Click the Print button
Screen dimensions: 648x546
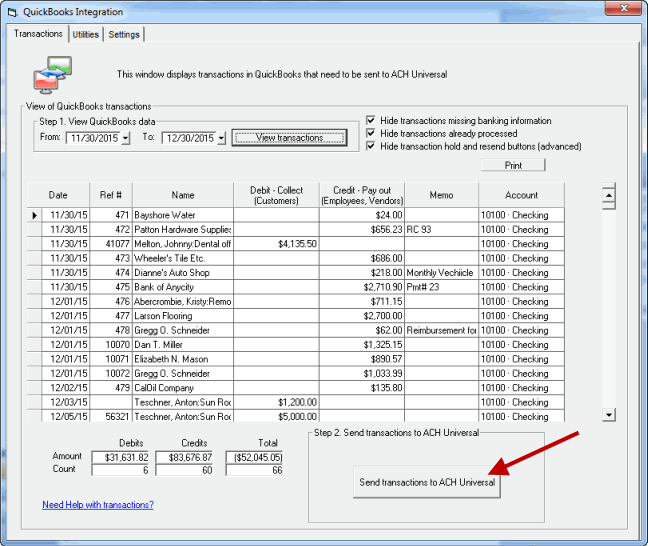(x=513, y=165)
